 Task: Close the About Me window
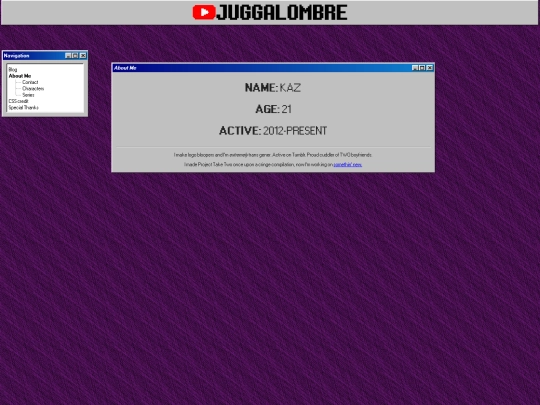(x=430, y=68)
